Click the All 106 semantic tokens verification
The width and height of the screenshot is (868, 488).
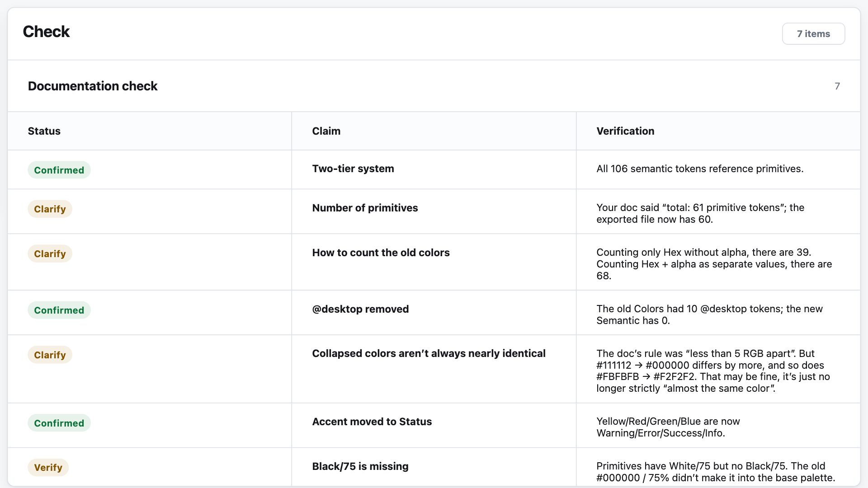coord(700,169)
